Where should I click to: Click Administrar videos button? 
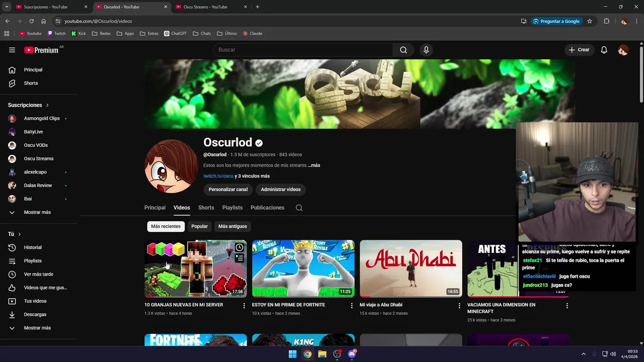pyautogui.click(x=281, y=190)
